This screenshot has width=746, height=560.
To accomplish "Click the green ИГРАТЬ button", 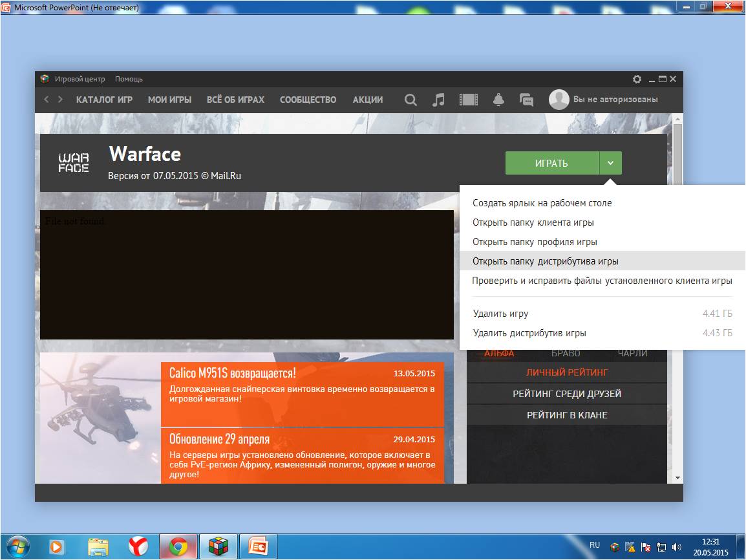I will tap(552, 163).
